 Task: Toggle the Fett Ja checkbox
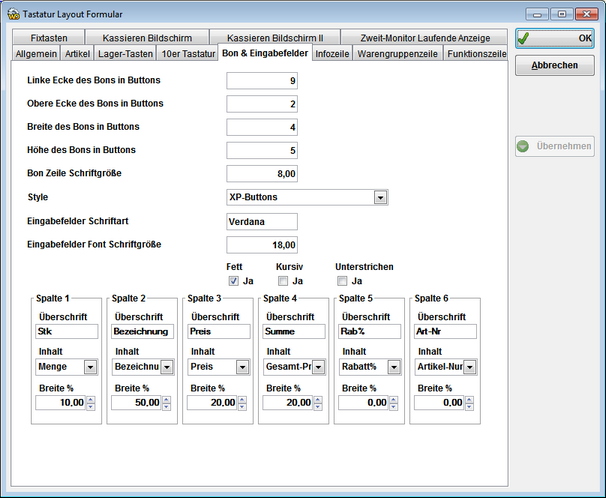[x=233, y=281]
